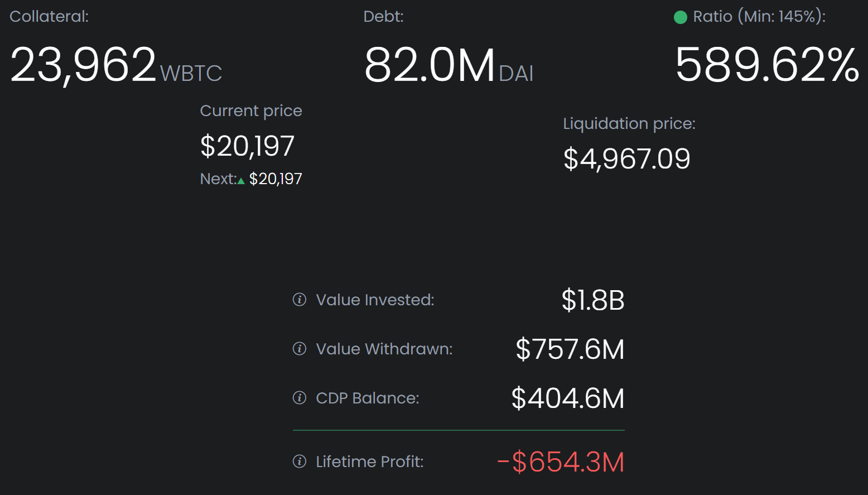
Task: Click the red -$654.3M lifetime profit figure
Action: [560, 462]
